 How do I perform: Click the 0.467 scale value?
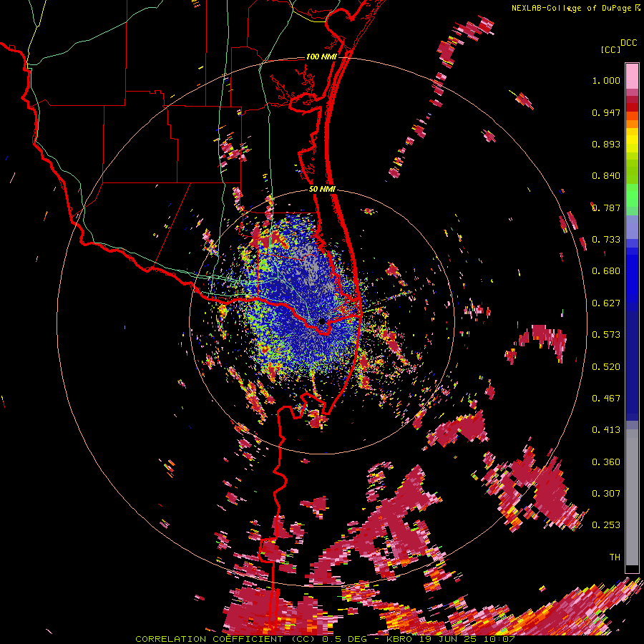pyautogui.click(x=606, y=399)
